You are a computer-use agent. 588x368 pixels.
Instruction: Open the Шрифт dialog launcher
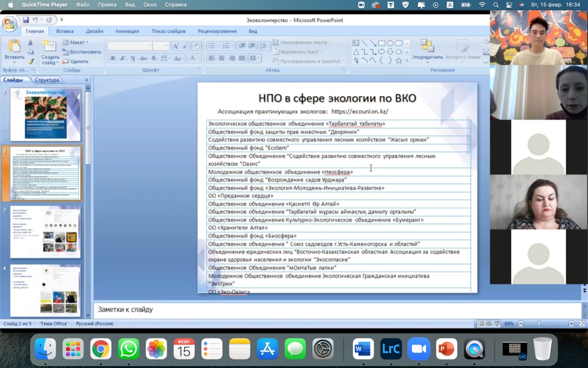(199, 70)
